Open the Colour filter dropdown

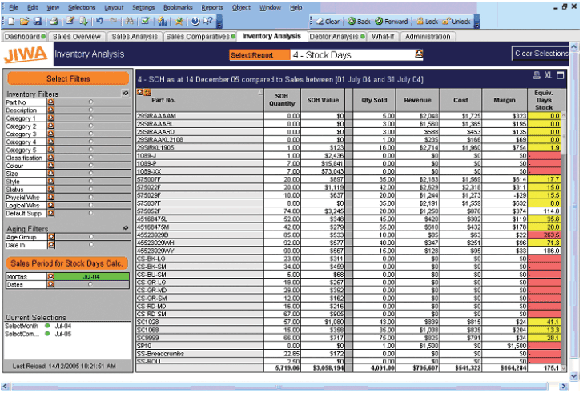point(51,166)
